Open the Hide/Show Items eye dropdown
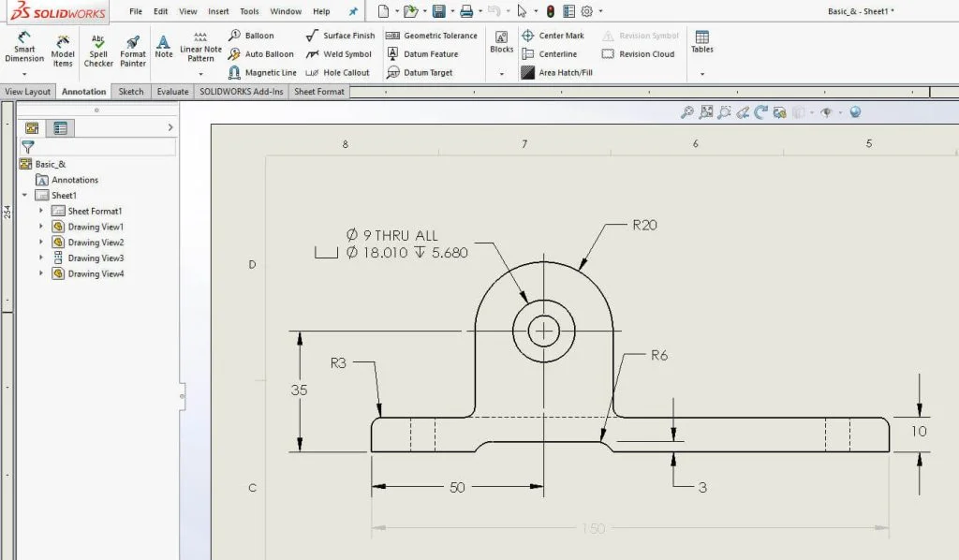Viewport: 959px width, 560px height. [x=827, y=112]
